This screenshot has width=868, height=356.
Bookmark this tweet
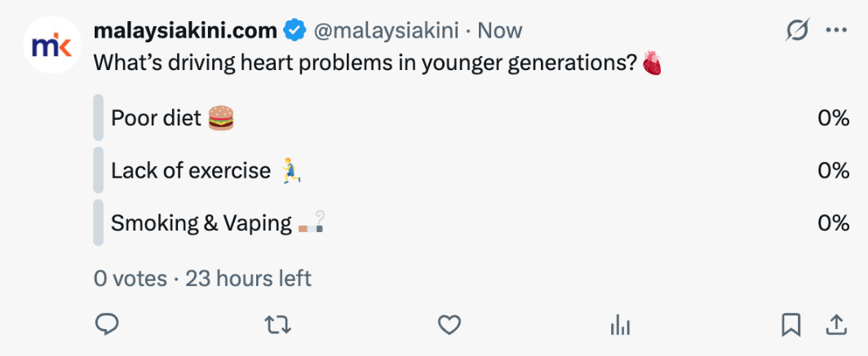coord(790,325)
